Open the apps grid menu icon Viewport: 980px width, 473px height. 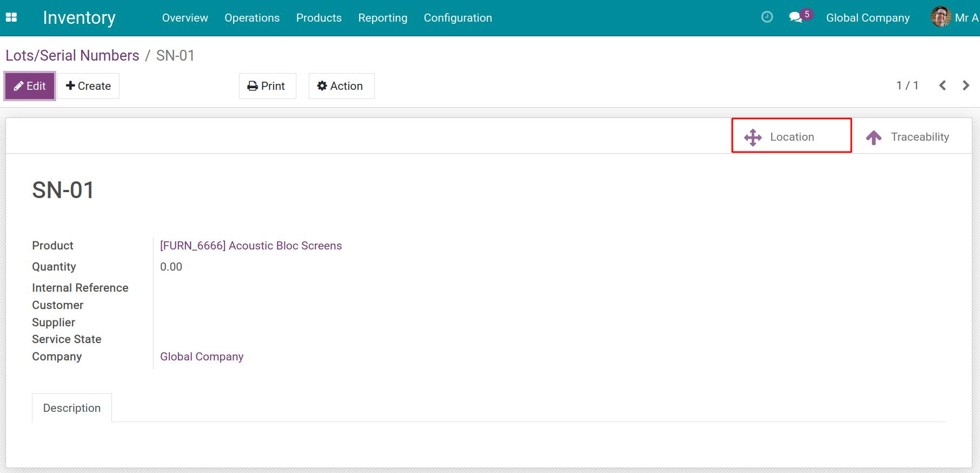point(11,17)
